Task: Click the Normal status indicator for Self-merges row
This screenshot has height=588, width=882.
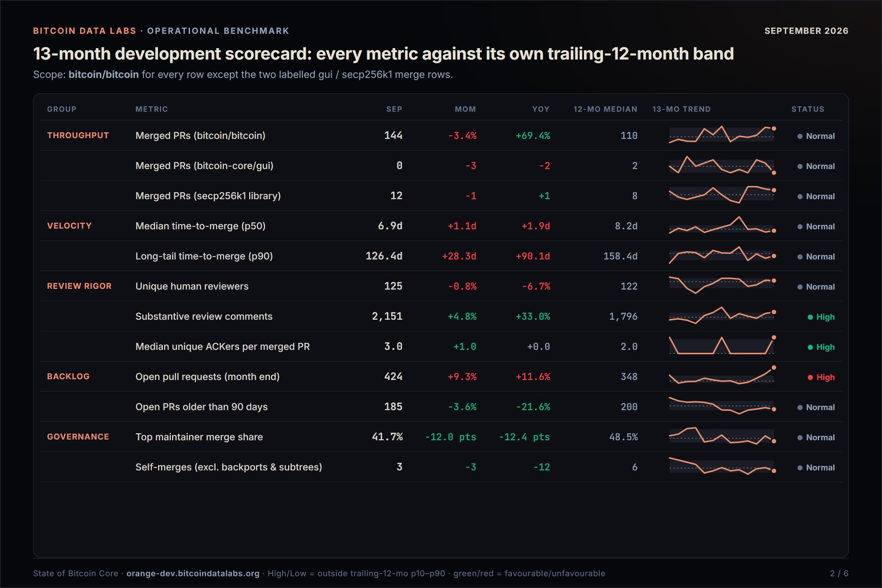Action: (816, 467)
